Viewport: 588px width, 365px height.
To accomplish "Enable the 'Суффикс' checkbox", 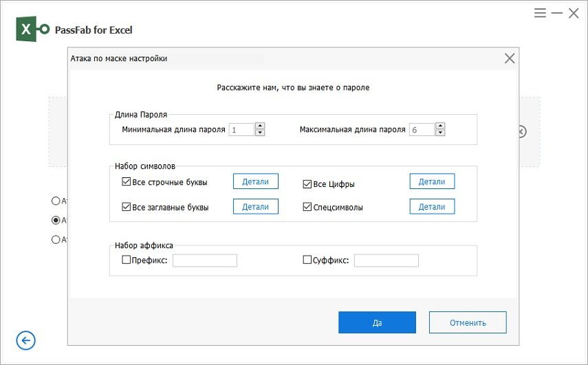I will pyautogui.click(x=307, y=261).
